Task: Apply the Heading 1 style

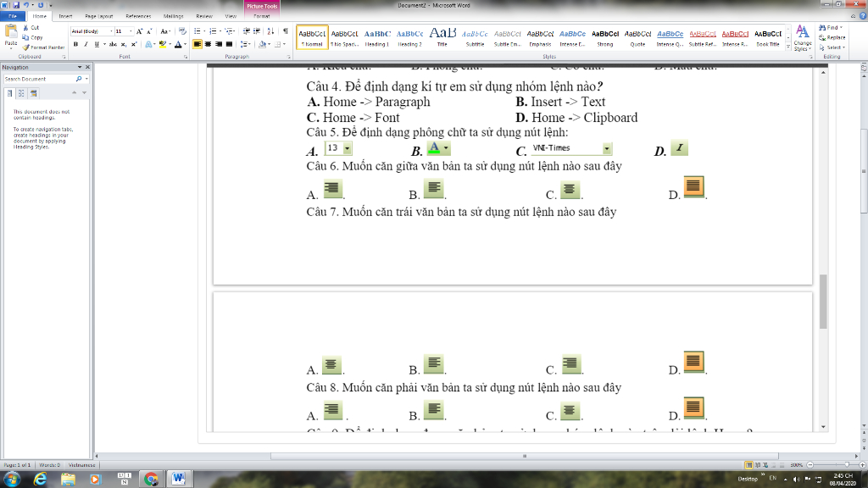Action: coord(377,37)
